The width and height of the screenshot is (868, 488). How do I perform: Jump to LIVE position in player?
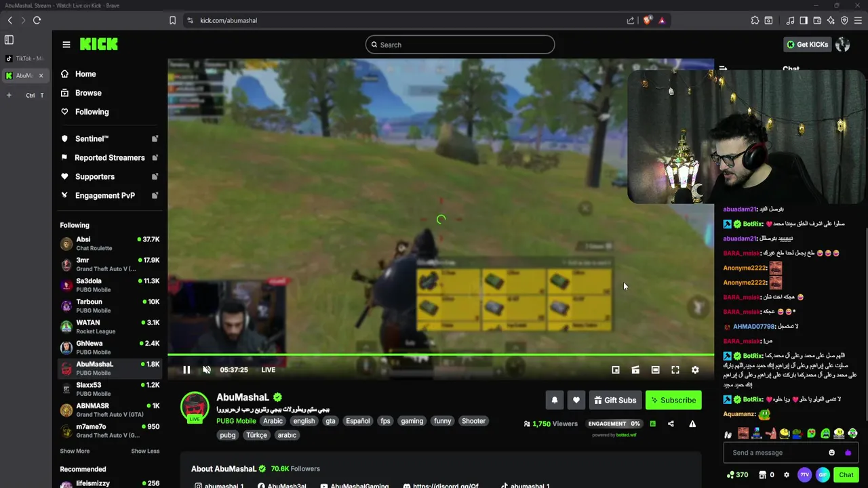pos(269,370)
